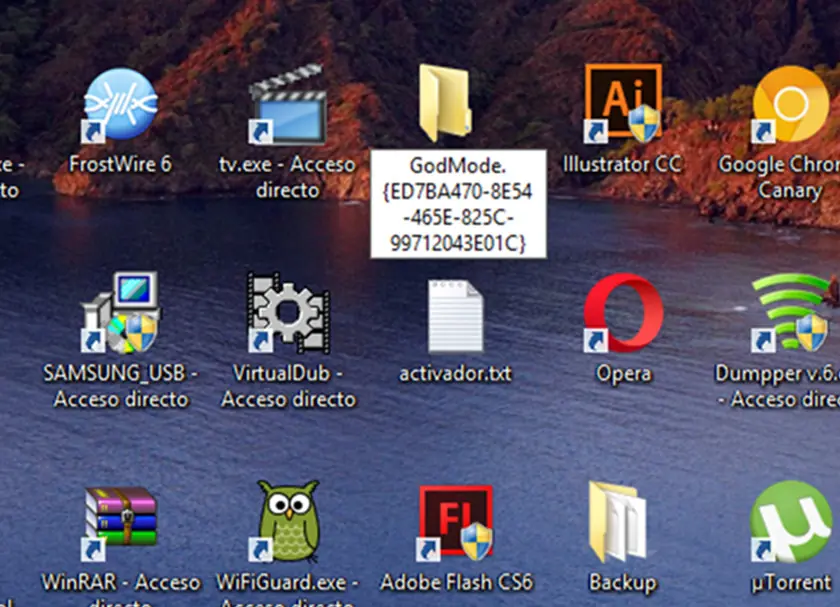This screenshot has height=607, width=840.
Task: Select the Dumpper Wi-Fi signal icon
Action: 792,313
